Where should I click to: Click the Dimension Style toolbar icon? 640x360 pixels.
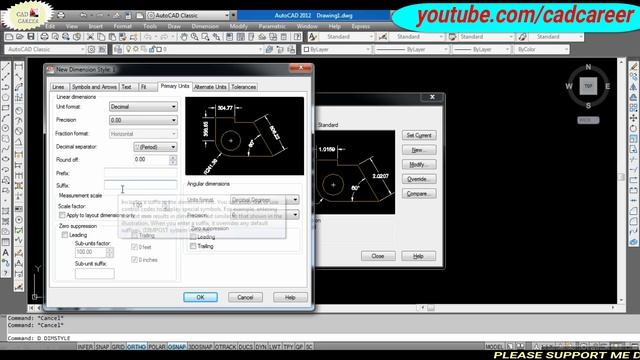tap(382, 37)
